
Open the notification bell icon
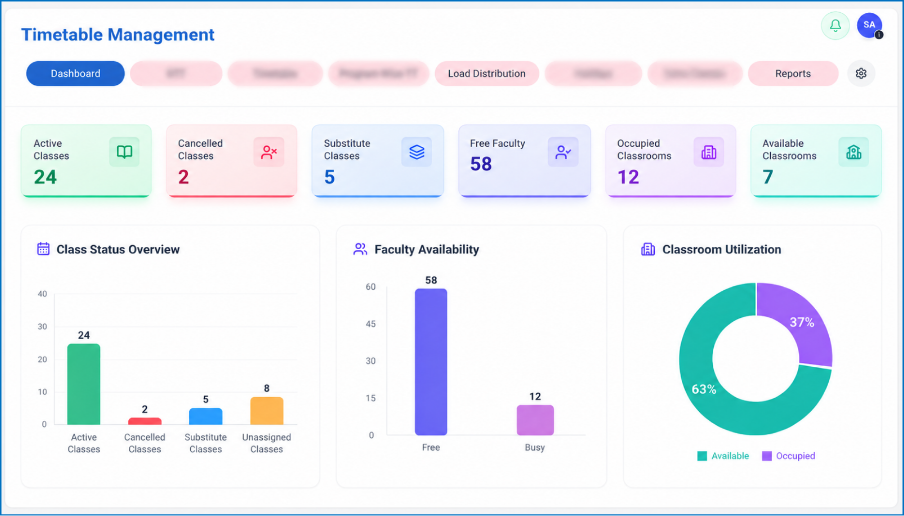(x=835, y=25)
